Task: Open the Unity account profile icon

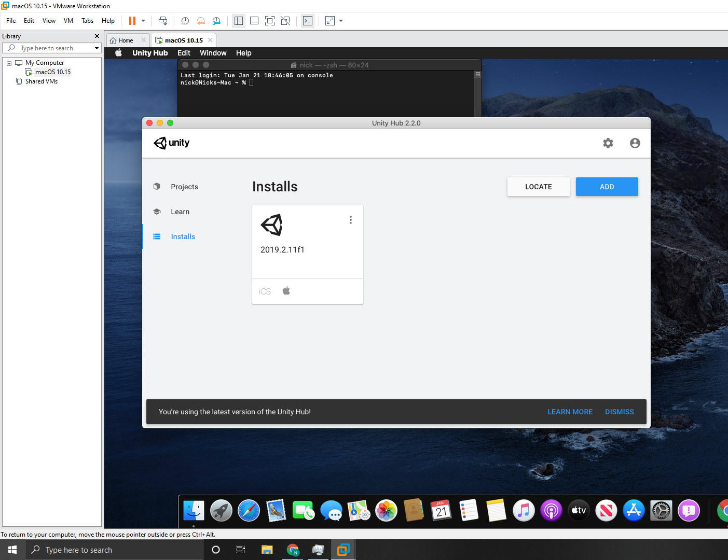Action: coord(635,143)
